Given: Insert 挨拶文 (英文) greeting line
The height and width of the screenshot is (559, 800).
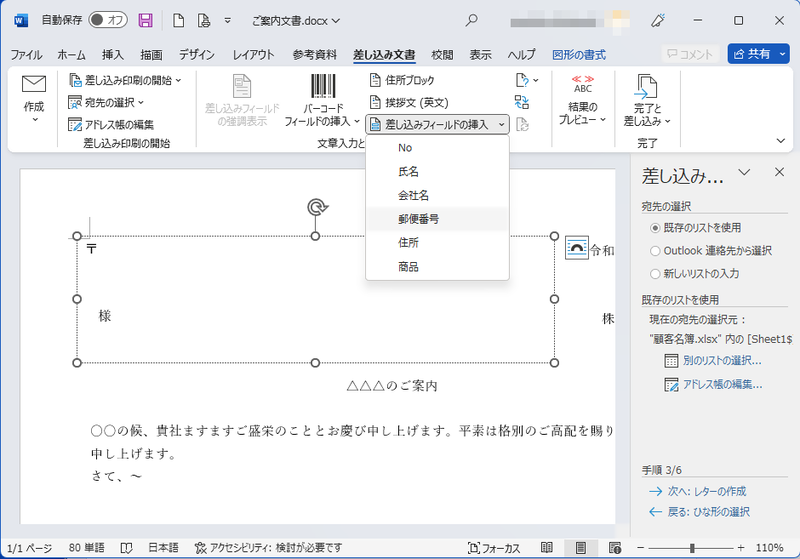Looking at the screenshot, I should (x=409, y=103).
